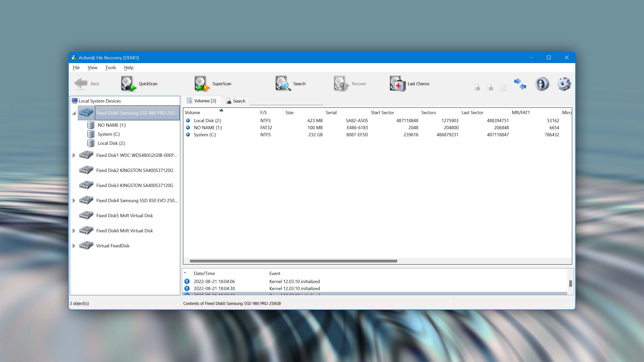The width and height of the screenshot is (644, 362).
Task: Click the blue double-arrow toolbar icon
Action: pyautogui.click(x=520, y=84)
